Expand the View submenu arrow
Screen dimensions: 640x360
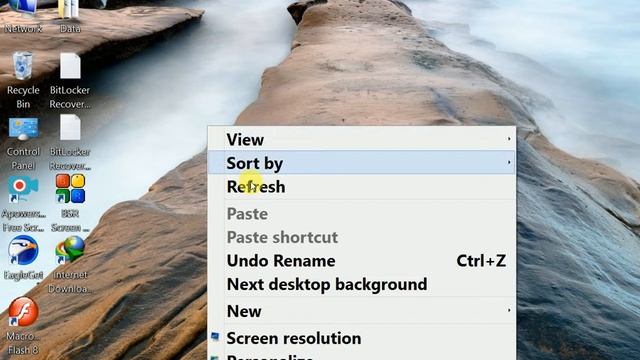click(509, 139)
